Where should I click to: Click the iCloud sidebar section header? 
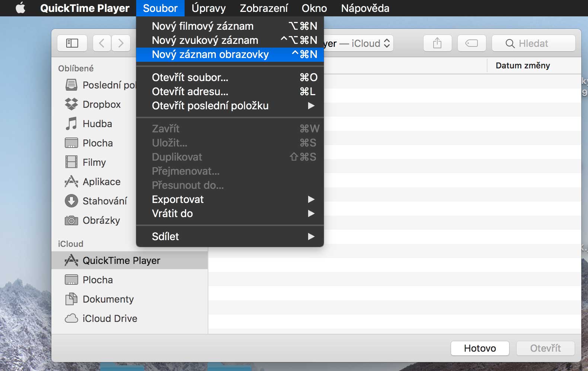(x=71, y=244)
